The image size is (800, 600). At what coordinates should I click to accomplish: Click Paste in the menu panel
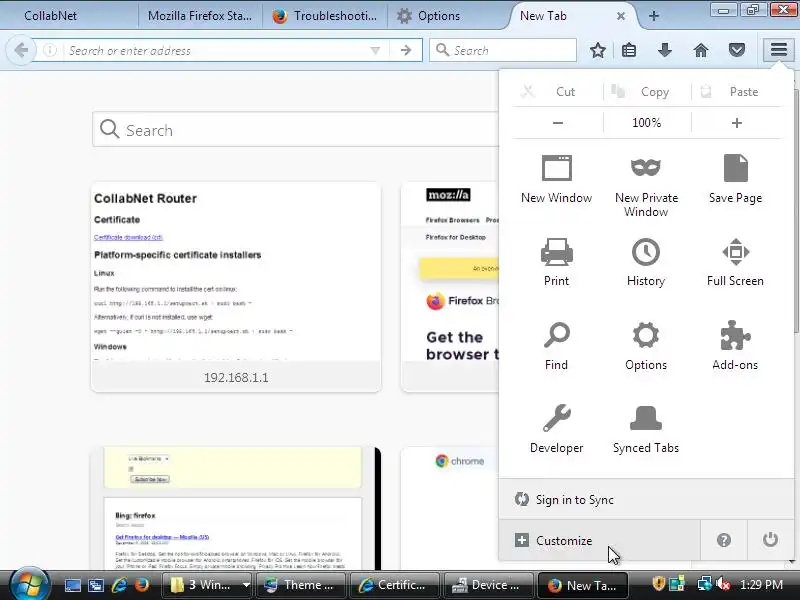tap(736, 91)
